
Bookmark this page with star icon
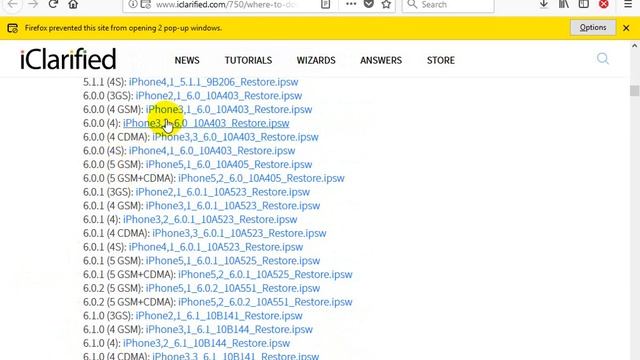(x=386, y=4)
